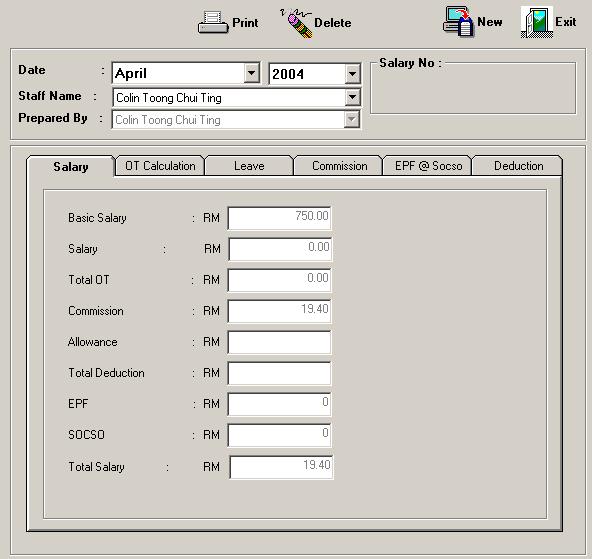This screenshot has width=592, height=559.
Task: Expand the Prepared By dropdown arrow
Action: click(x=352, y=120)
